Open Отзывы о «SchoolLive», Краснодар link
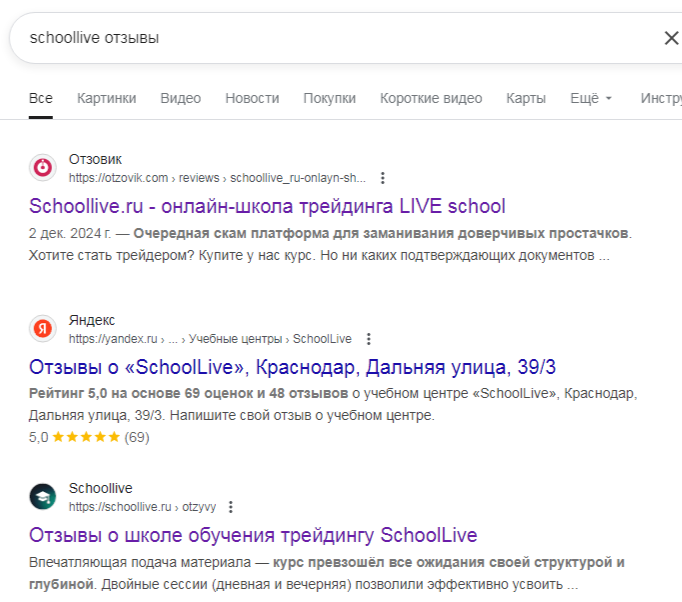 pyautogui.click(x=292, y=366)
